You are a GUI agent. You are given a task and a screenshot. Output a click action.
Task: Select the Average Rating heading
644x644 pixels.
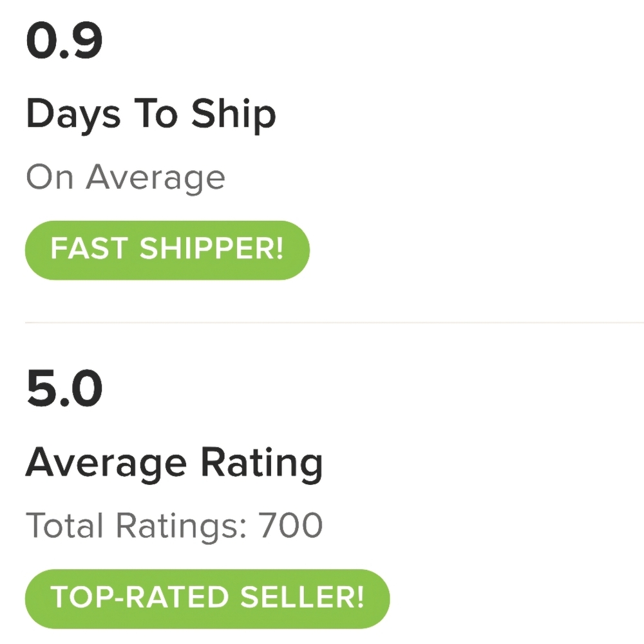point(174,463)
